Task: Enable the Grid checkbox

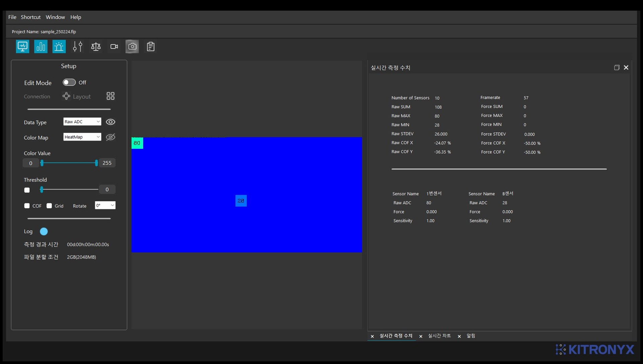Action: point(49,206)
